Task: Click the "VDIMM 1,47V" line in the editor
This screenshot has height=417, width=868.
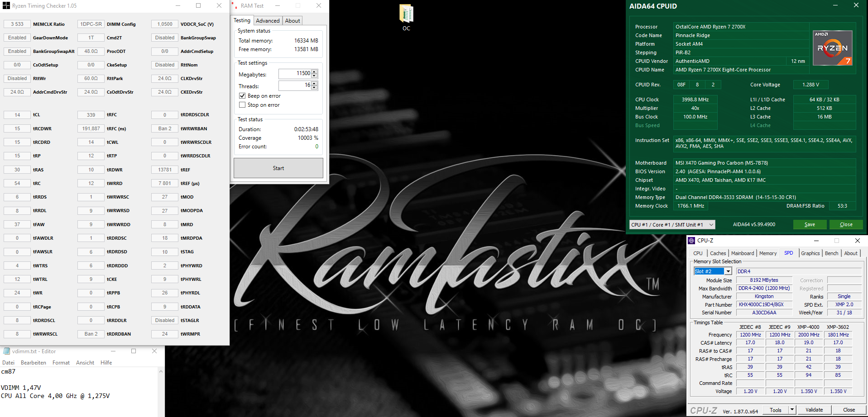Action: coord(21,388)
